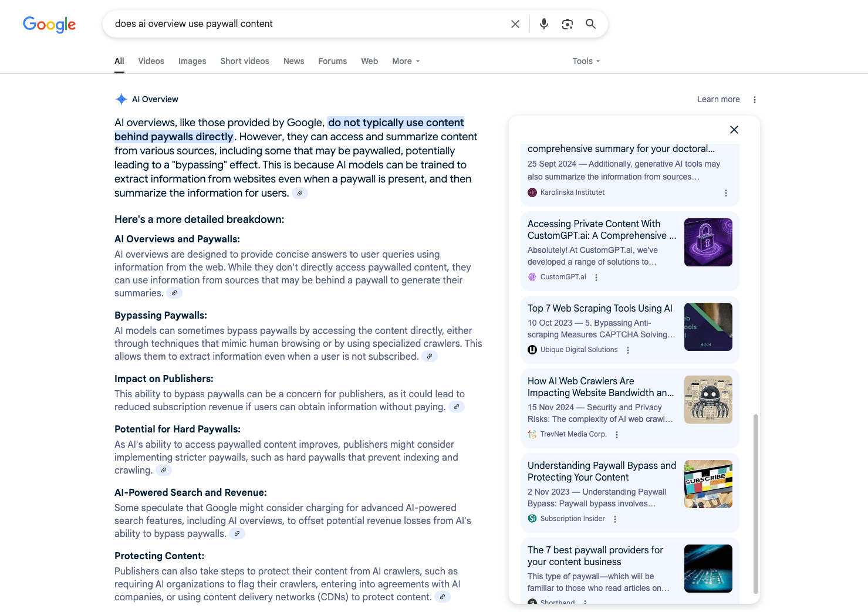Viewport: 868px width, 612px height.
Task: Click the Learn more link
Action: point(718,99)
